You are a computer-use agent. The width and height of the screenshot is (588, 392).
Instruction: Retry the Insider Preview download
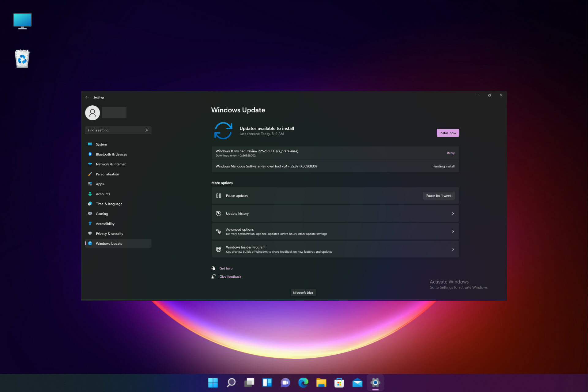(450, 153)
